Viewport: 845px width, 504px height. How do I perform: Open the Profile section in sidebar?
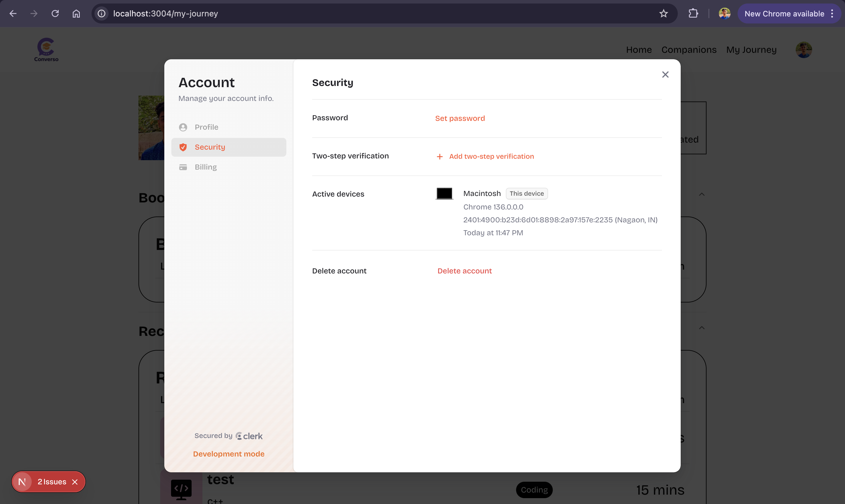pyautogui.click(x=206, y=127)
